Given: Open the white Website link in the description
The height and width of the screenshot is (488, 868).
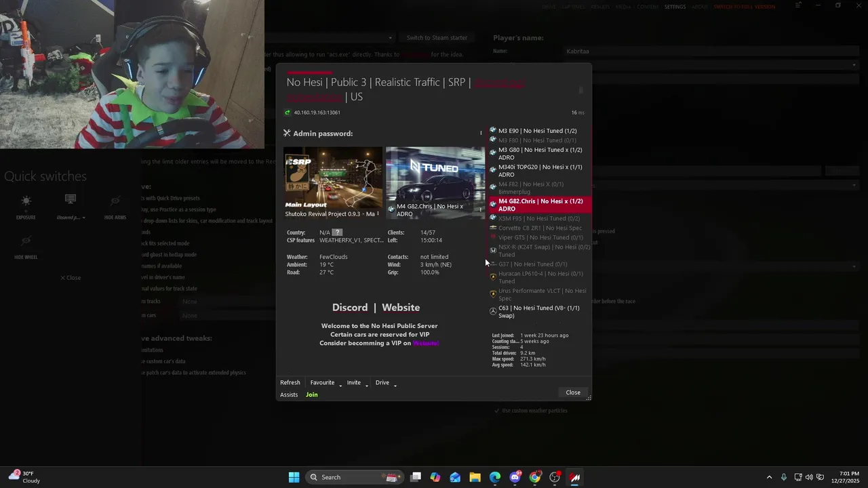Looking at the screenshot, I should point(401,307).
